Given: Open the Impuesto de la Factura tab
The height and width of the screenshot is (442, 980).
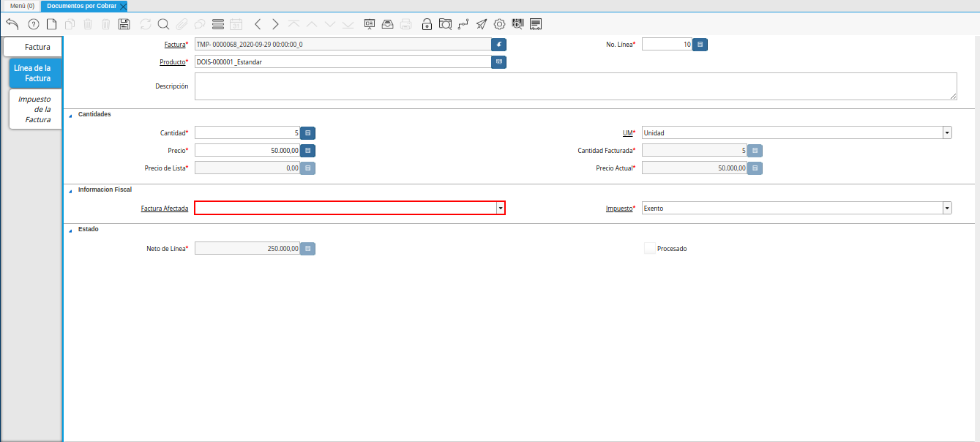Looking at the screenshot, I should coord(35,109).
